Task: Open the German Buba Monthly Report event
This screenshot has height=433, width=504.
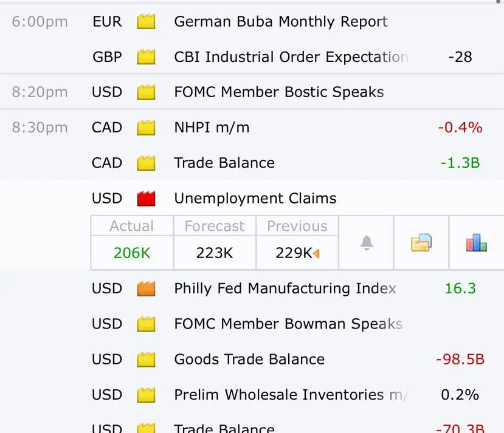Action: (280, 22)
